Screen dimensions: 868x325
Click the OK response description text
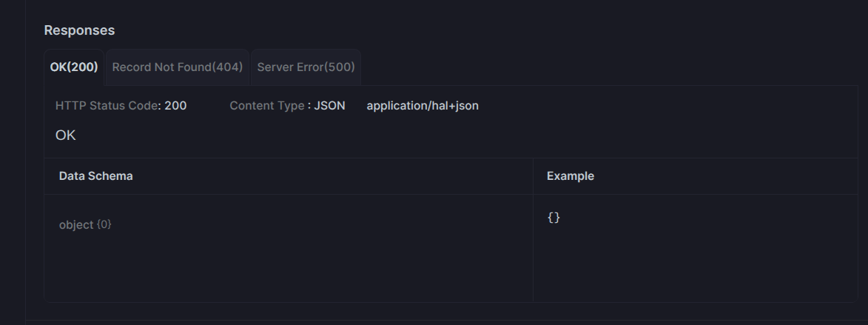[x=65, y=135]
